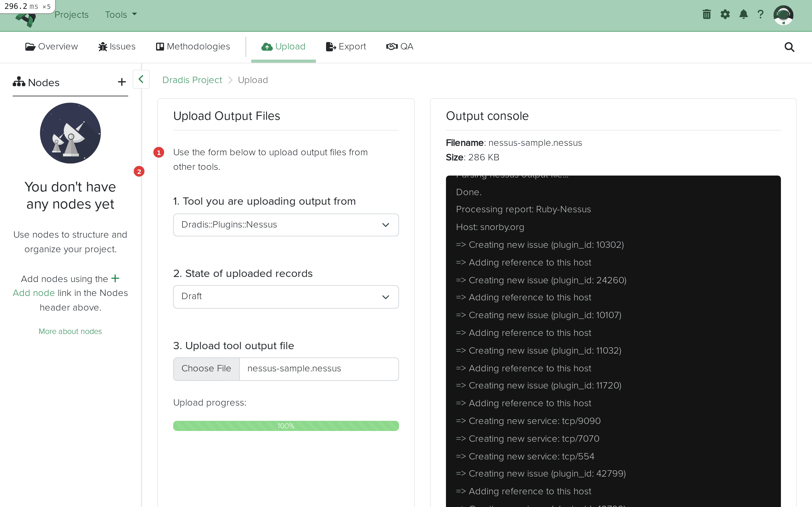Click the help question mark icon
Image resolution: width=812 pixels, height=507 pixels.
[760, 15]
